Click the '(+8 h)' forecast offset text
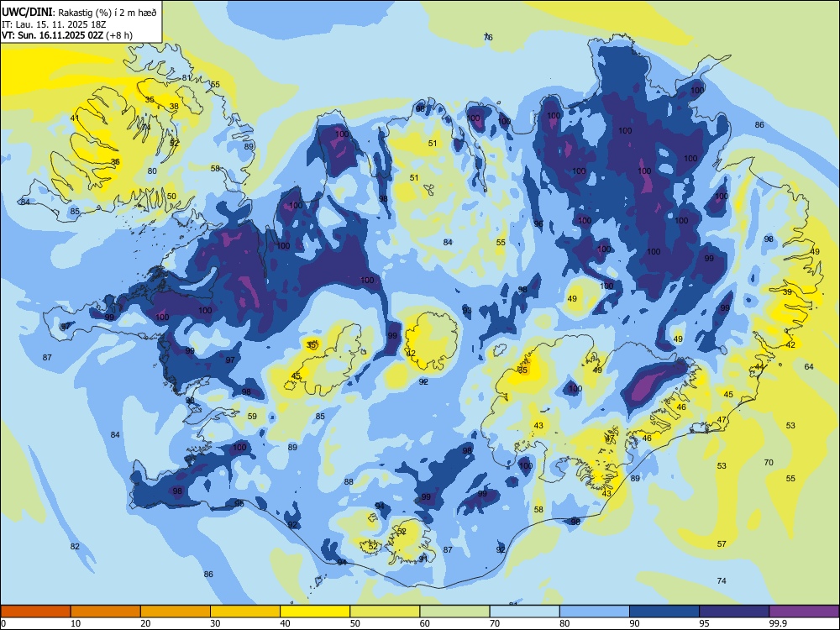The height and width of the screenshot is (630, 840). (x=119, y=35)
